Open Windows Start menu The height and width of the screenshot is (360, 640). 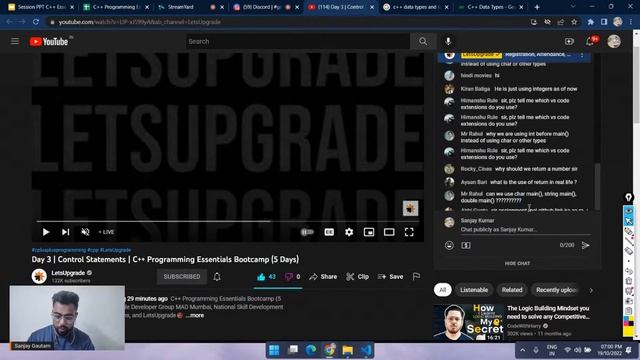[x=274, y=350]
